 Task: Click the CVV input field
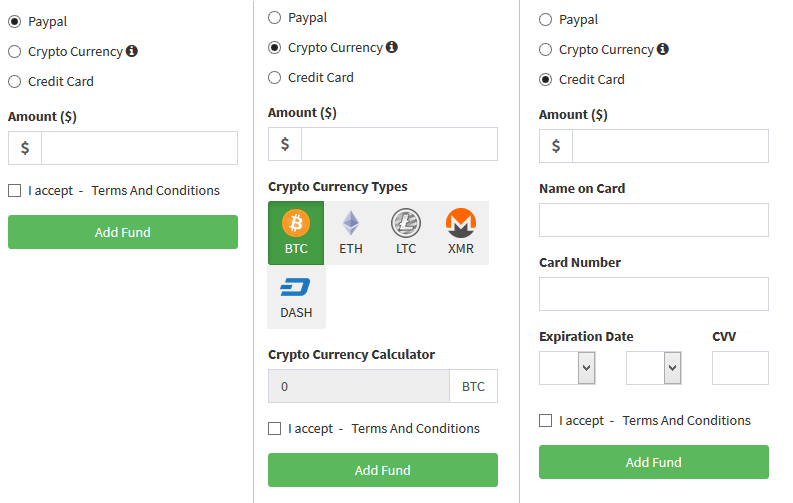point(740,368)
